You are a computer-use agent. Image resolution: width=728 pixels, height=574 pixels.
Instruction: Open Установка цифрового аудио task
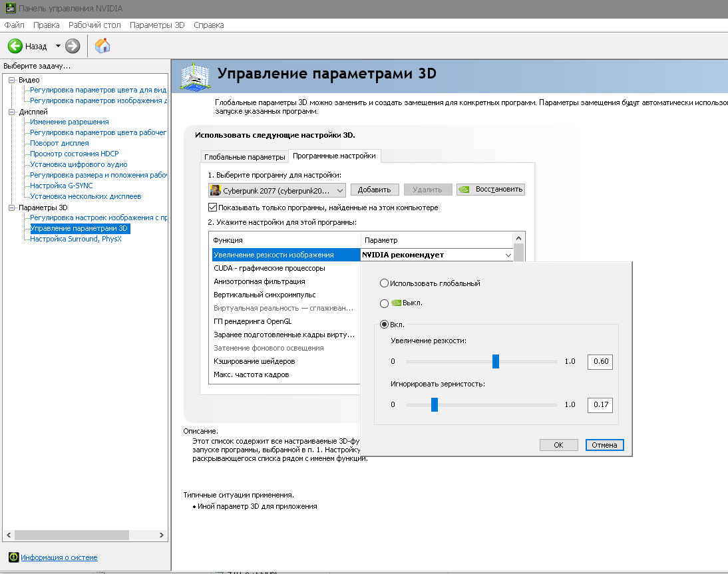coord(79,164)
